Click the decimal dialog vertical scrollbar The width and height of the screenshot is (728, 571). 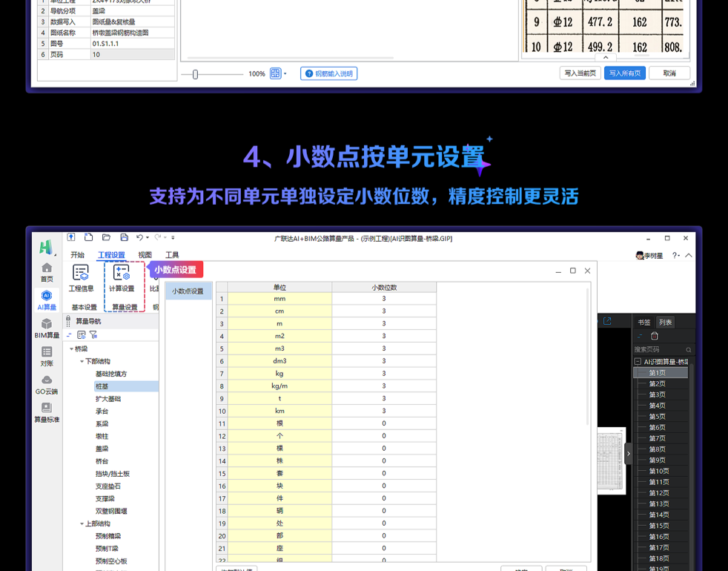tap(588, 357)
